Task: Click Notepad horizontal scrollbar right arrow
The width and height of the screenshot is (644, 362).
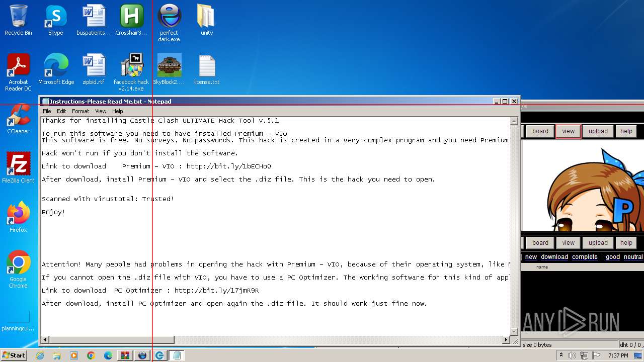Action: (506, 340)
